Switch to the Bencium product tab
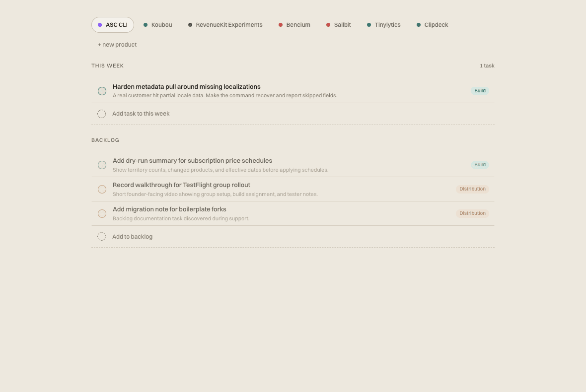The image size is (586, 392). [294, 25]
